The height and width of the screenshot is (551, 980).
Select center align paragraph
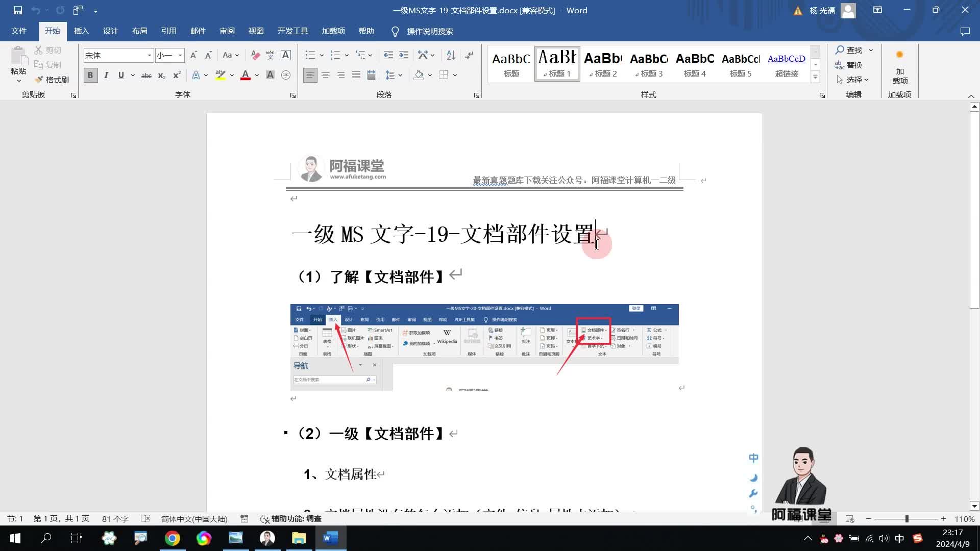pos(326,76)
